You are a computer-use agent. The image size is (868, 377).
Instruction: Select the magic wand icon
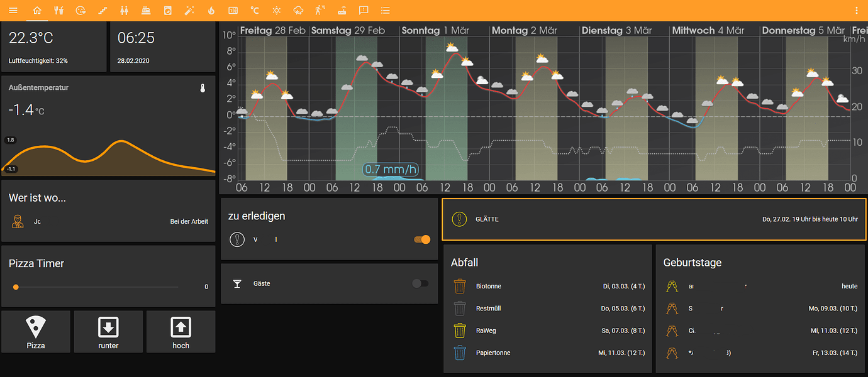point(189,10)
